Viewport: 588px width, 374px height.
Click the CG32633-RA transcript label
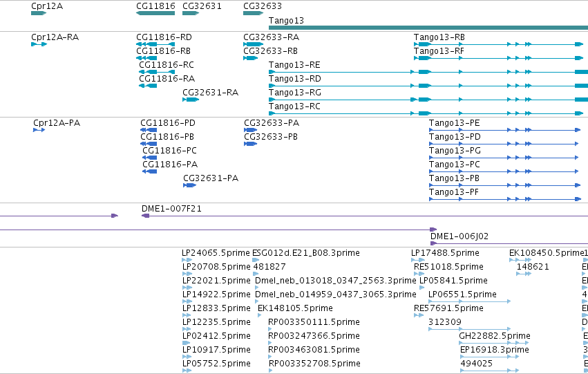coord(271,37)
